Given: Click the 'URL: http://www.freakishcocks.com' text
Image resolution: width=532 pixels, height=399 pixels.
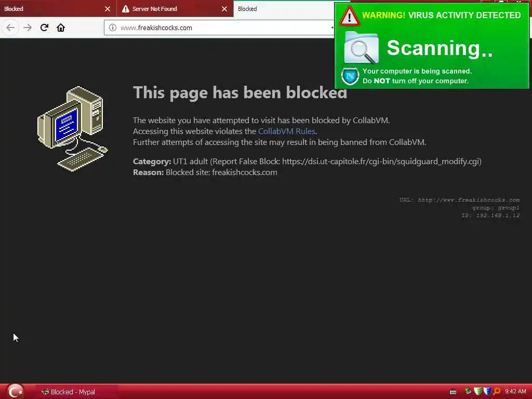Looking at the screenshot, I should click(459, 200).
